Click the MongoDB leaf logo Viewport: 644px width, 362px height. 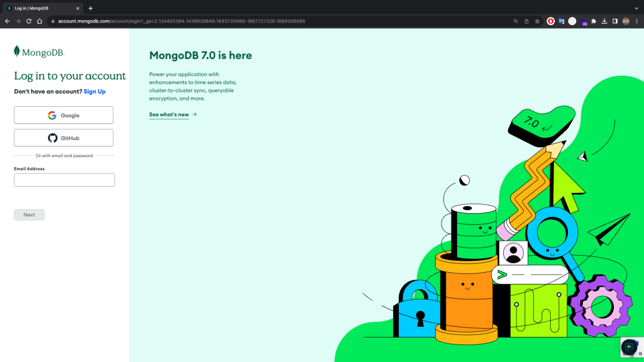[x=39, y=52]
